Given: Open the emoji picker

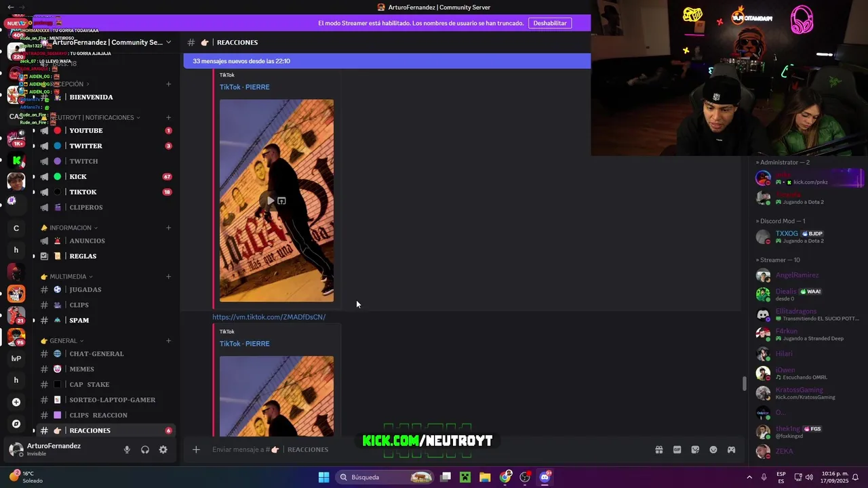Looking at the screenshot, I should 713,449.
